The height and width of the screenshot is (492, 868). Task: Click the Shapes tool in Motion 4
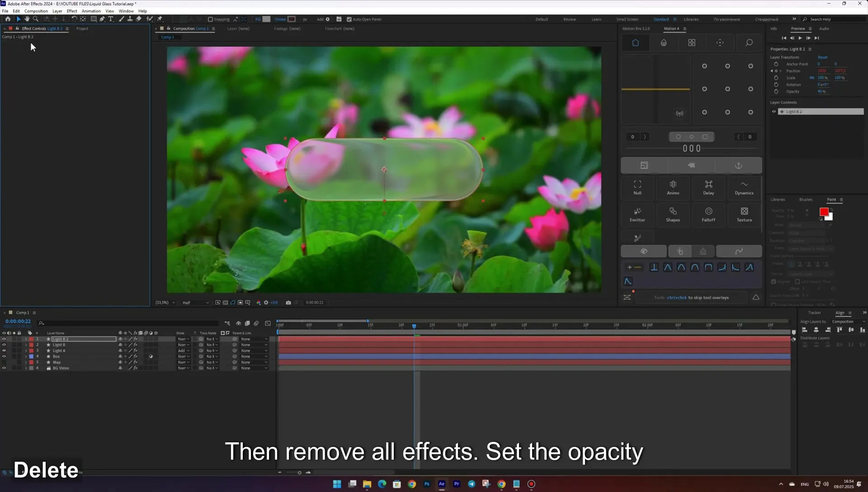point(673,214)
